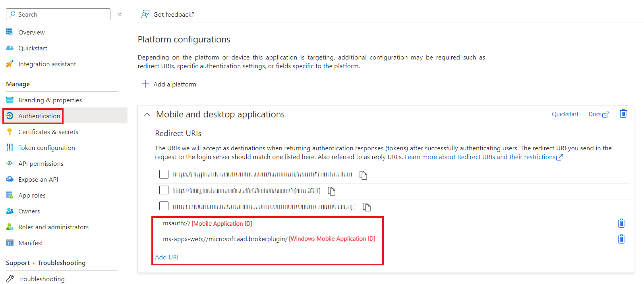The height and width of the screenshot is (284, 644).
Task: Click the plus icon to add platform
Action: click(145, 84)
